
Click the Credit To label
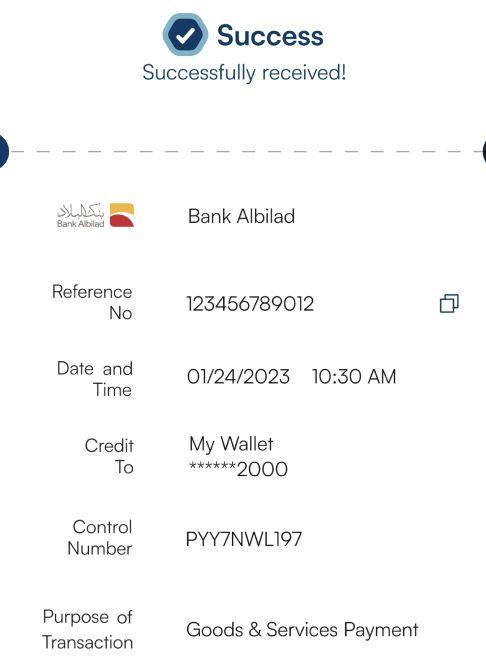109,456
